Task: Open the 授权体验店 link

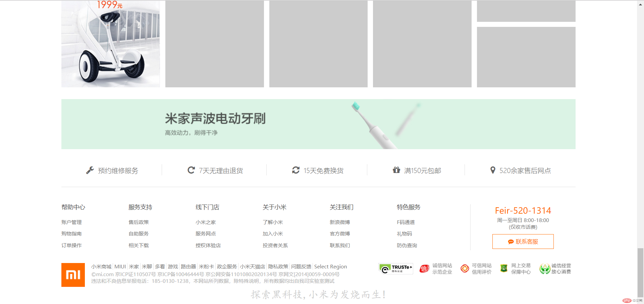Action: [208, 245]
